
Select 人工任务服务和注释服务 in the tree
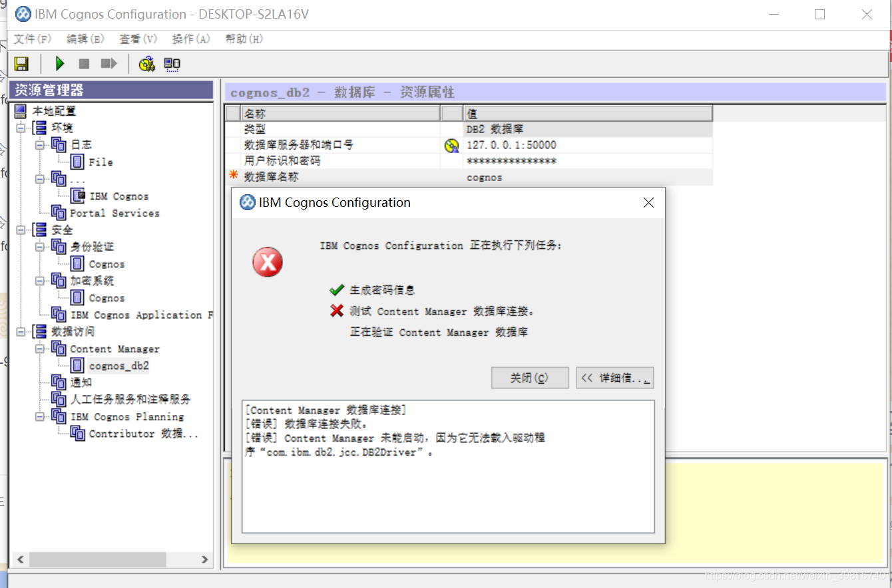tap(130, 399)
